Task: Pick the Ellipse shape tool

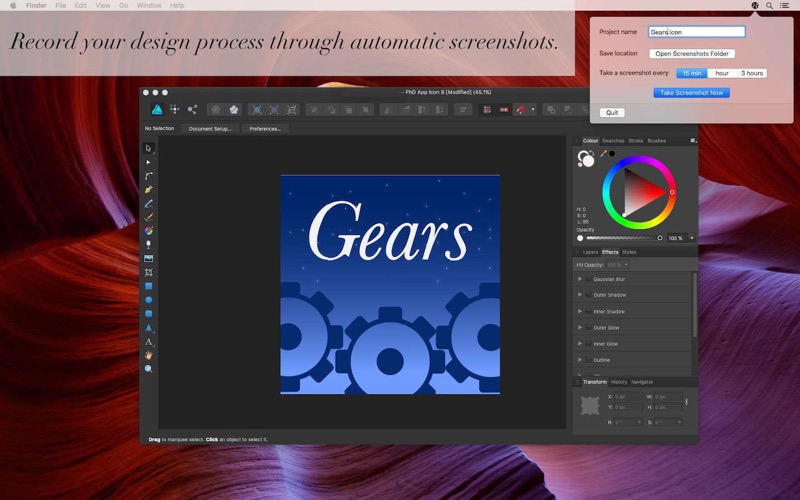Action: (148, 300)
